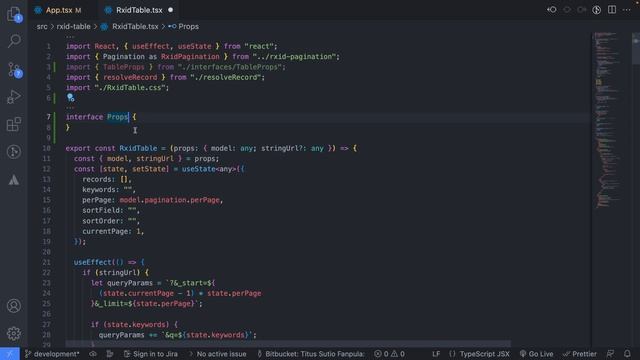The width and height of the screenshot is (640, 360).
Task: Click Go Live in status bar
Action: (x=536, y=354)
